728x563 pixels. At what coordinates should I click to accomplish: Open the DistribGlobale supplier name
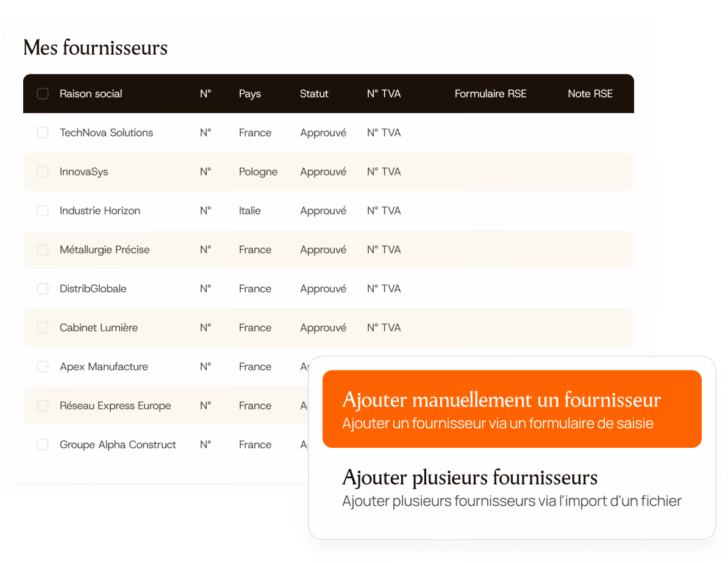click(93, 289)
